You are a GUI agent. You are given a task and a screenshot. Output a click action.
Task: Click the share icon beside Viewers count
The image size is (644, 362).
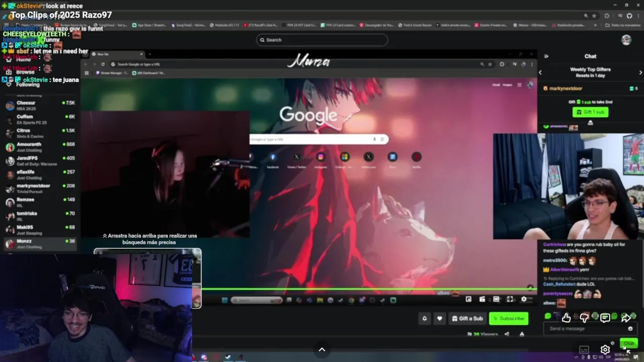click(x=507, y=334)
